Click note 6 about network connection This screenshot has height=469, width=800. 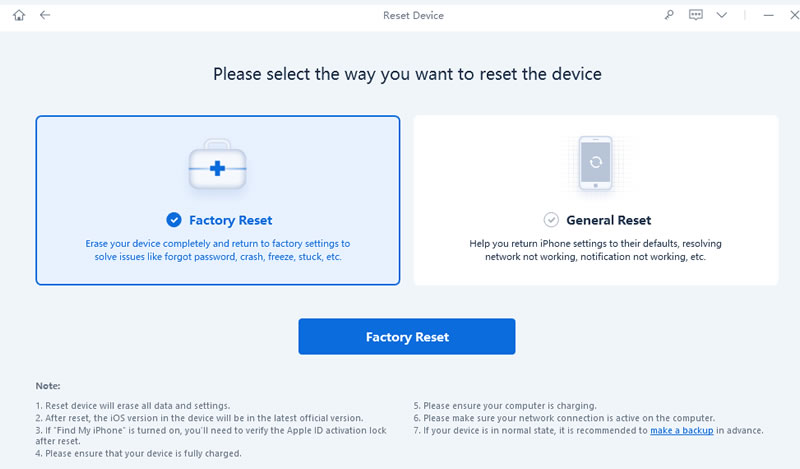[564, 418]
